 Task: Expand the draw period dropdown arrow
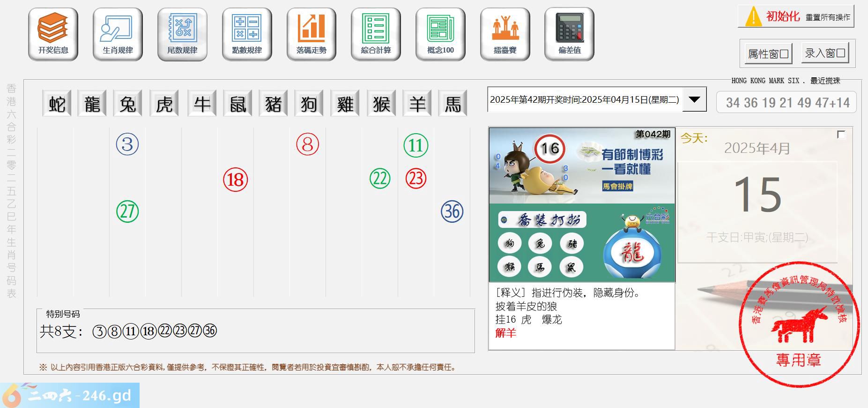tap(694, 99)
